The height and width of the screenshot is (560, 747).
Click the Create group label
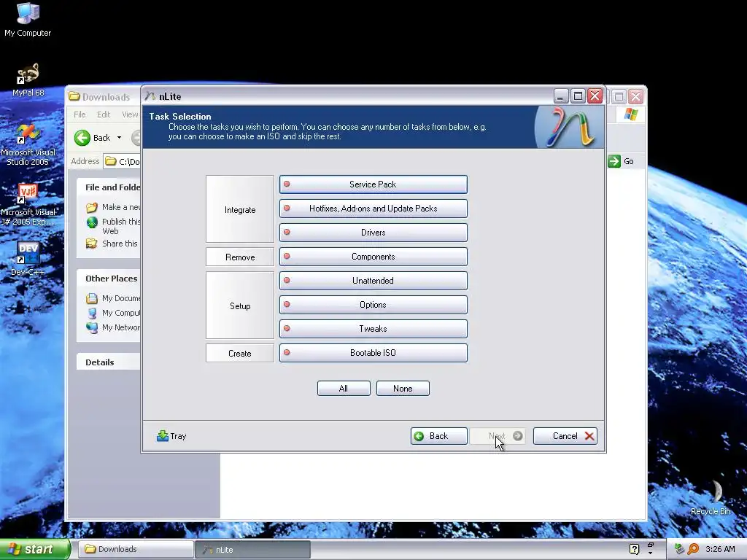coord(240,354)
